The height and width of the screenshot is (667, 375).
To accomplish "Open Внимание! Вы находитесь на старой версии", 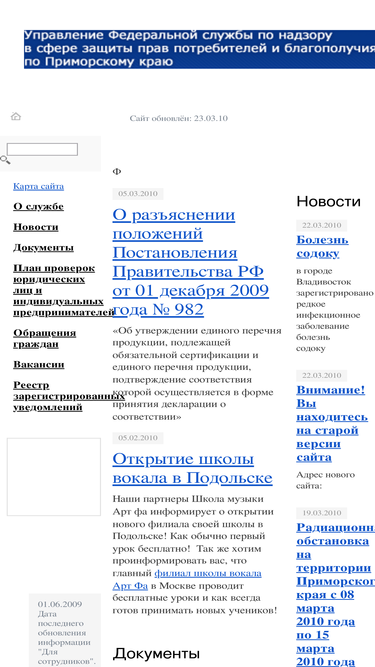I will pos(332,424).
